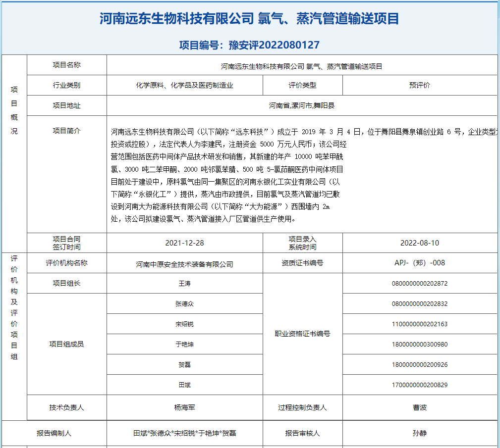Select contract date 2021-12-28

pos(184,243)
